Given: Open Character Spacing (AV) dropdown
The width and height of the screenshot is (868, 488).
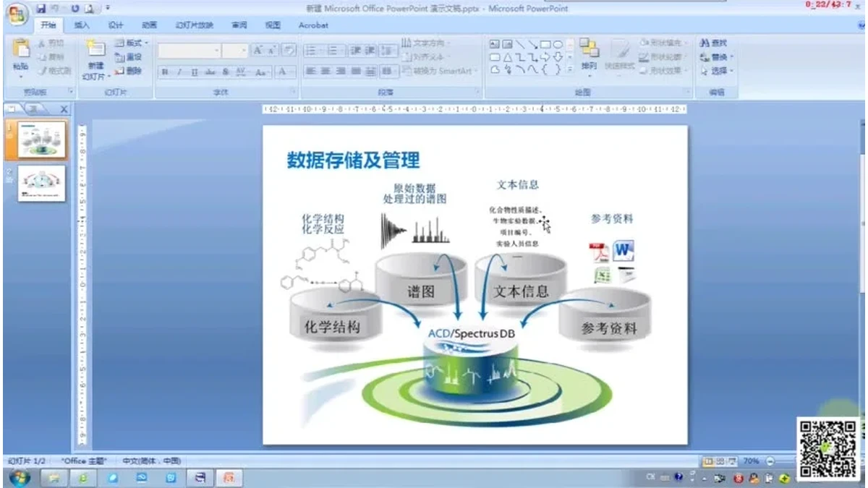Looking at the screenshot, I should (242, 72).
